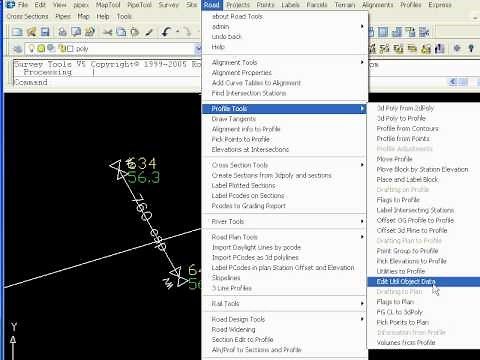The height and width of the screenshot is (360, 480).
Task: Expand the Alignment Tools submenu
Action: (x=362, y=62)
